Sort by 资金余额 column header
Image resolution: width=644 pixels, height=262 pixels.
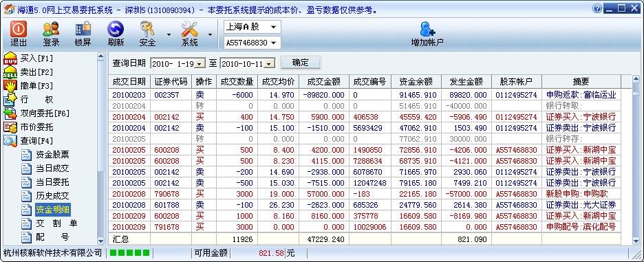click(x=416, y=82)
